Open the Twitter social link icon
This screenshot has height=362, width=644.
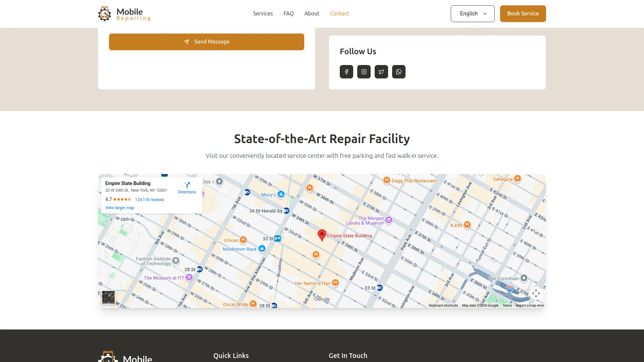[x=381, y=72]
